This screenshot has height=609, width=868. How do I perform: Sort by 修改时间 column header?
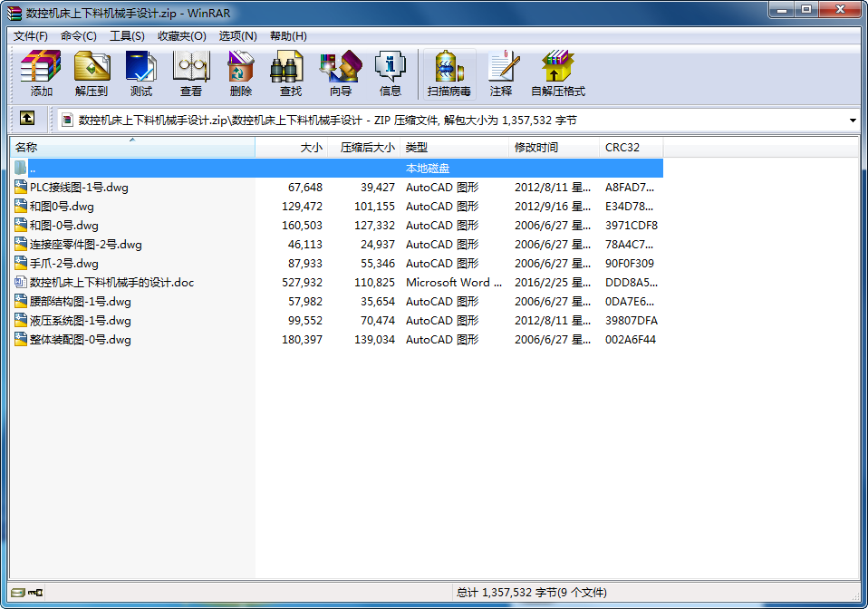(554, 147)
